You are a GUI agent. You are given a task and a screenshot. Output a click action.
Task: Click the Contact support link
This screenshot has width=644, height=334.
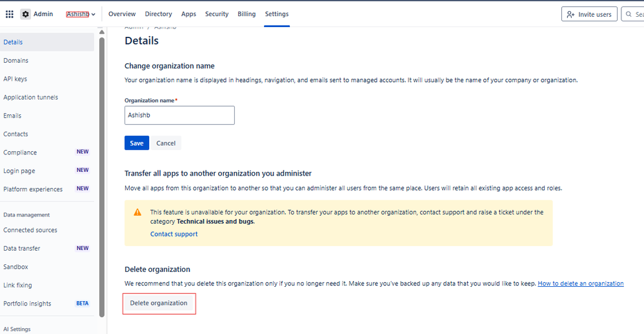point(174,234)
